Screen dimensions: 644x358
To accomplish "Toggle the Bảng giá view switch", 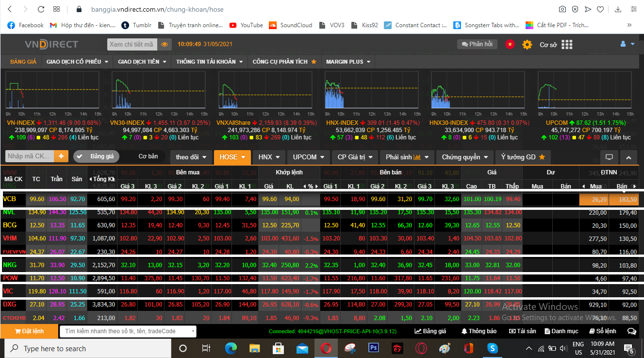I will [x=96, y=156].
